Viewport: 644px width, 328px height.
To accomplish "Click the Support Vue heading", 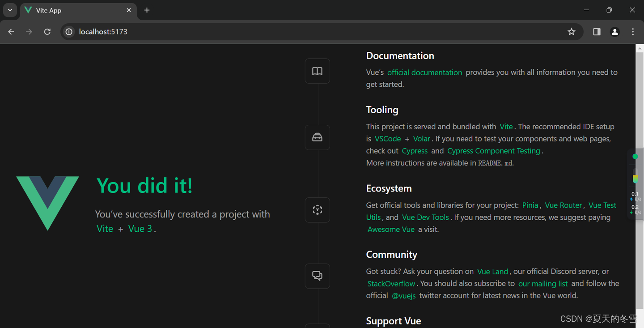I will click(394, 321).
